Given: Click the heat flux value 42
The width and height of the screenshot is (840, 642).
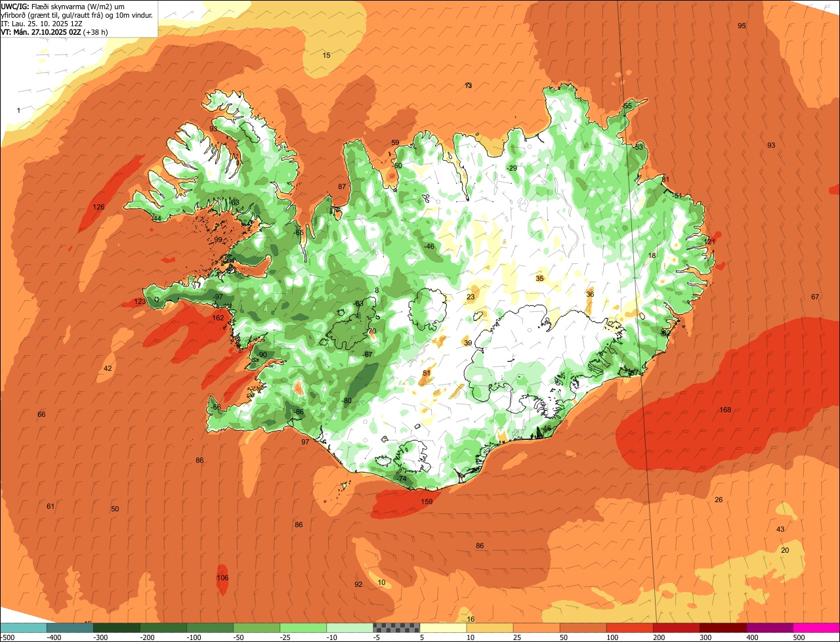Looking at the screenshot, I should 108,369.
